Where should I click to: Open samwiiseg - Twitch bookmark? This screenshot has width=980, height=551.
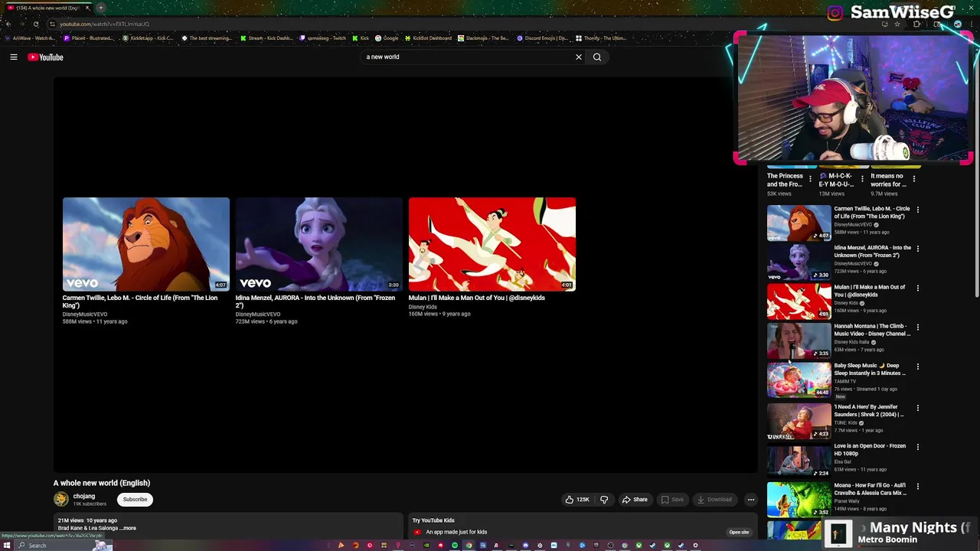tap(323, 38)
